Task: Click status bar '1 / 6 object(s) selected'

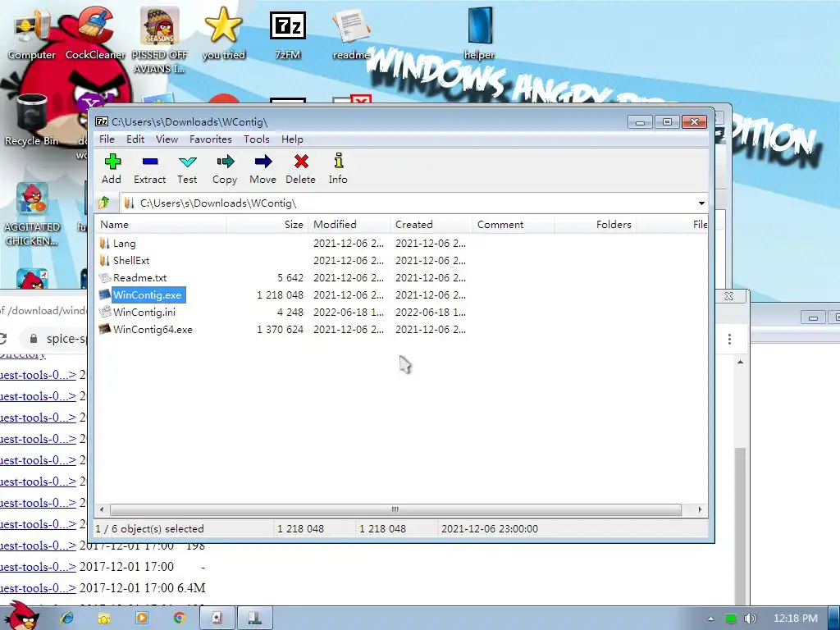Action: (x=149, y=529)
